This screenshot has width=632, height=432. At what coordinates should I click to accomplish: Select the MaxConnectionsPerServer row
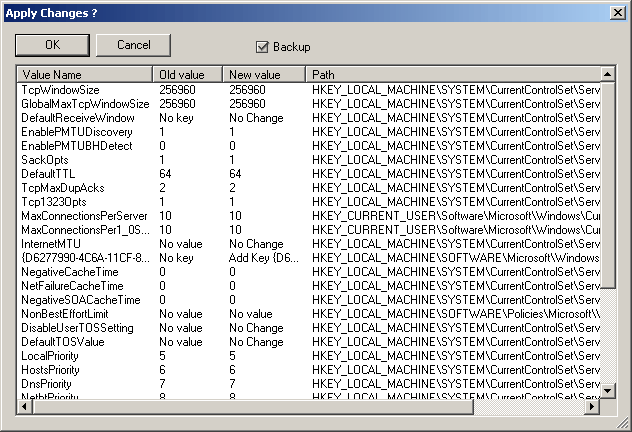pos(83,215)
